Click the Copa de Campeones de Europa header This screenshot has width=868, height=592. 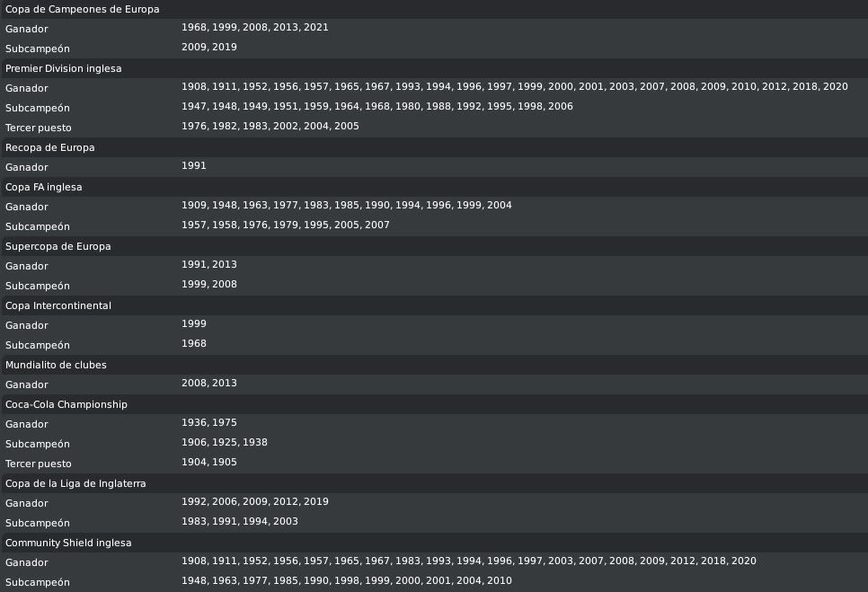click(x=82, y=9)
